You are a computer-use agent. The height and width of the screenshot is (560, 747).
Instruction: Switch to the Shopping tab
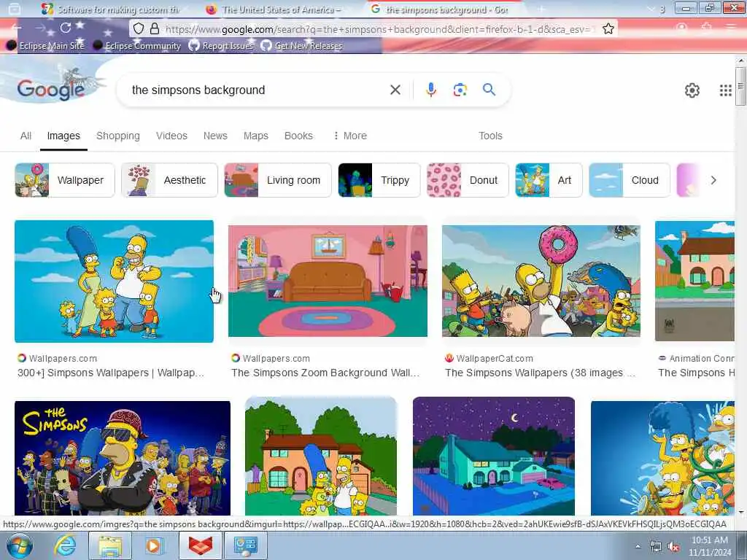[118, 136]
